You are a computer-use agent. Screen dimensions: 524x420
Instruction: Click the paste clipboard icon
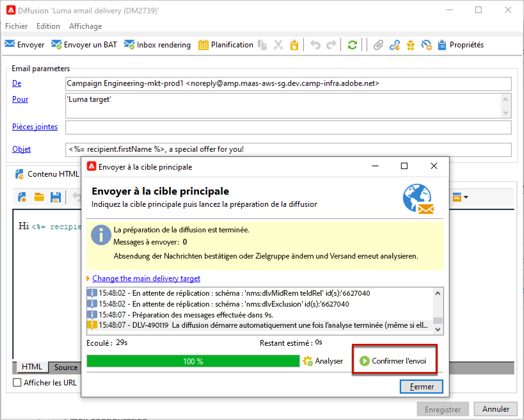(x=294, y=45)
